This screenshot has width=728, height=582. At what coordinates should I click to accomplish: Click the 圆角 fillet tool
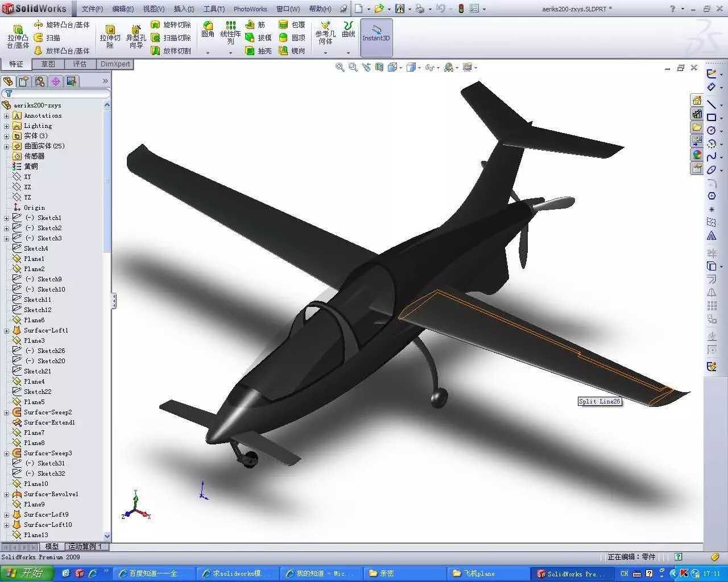pyautogui.click(x=208, y=30)
